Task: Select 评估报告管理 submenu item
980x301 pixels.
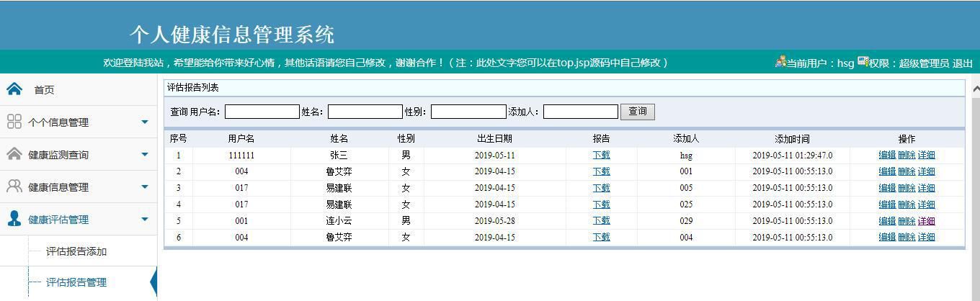Action: point(76,282)
